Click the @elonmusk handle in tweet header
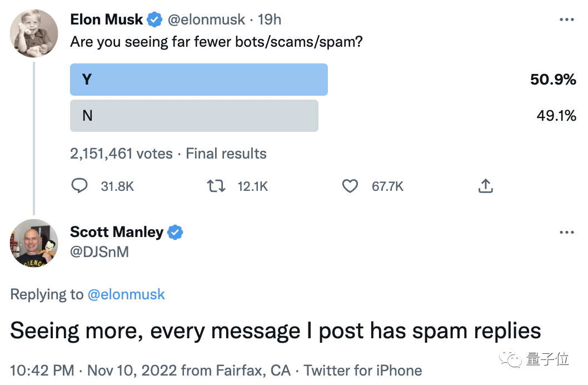The image size is (588, 385). tap(206, 20)
